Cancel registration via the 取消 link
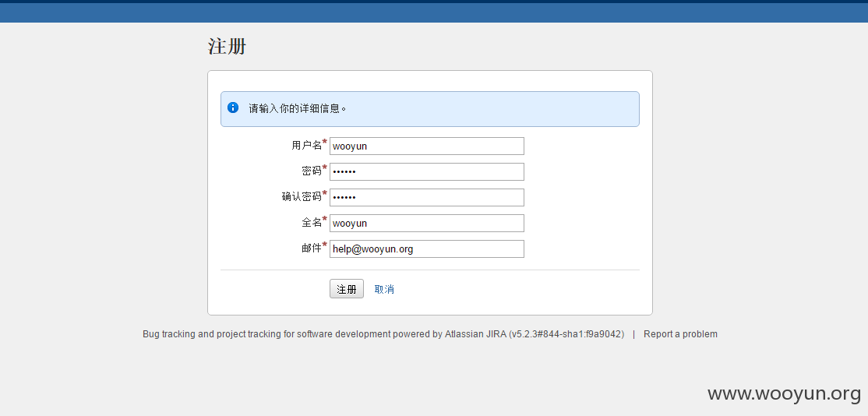The image size is (868, 416). pos(384,289)
